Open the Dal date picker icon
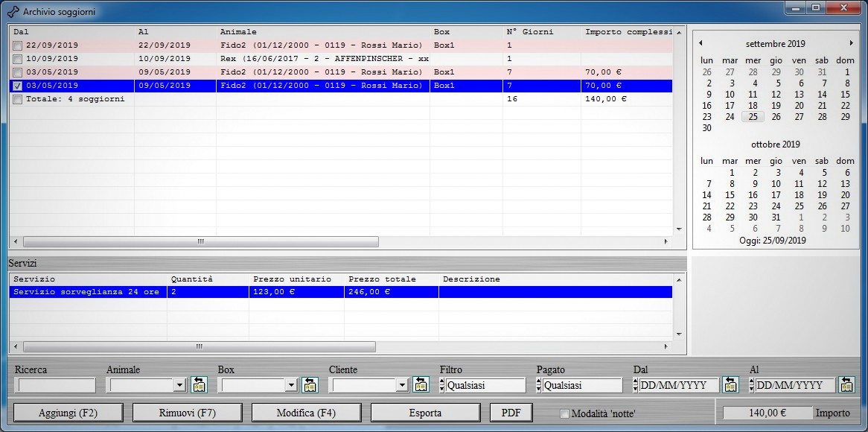 click(x=730, y=385)
